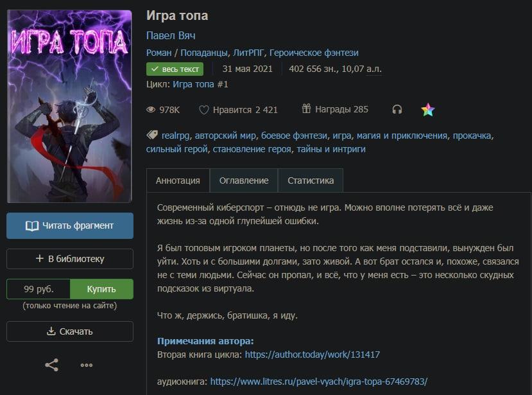This screenshot has height=395, width=532.
Task: Open the three-dots more options menu
Action: click(x=87, y=365)
